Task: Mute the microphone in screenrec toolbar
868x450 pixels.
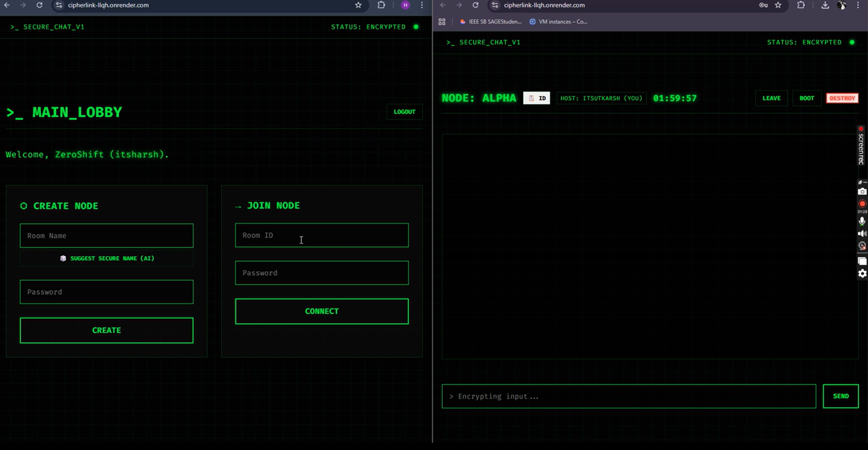Action: point(862,221)
